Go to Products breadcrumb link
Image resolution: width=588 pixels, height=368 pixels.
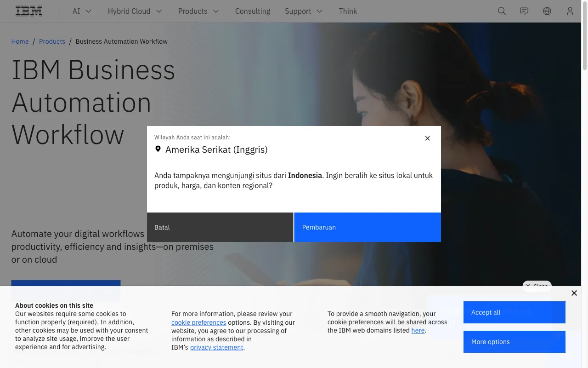(x=52, y=41)
